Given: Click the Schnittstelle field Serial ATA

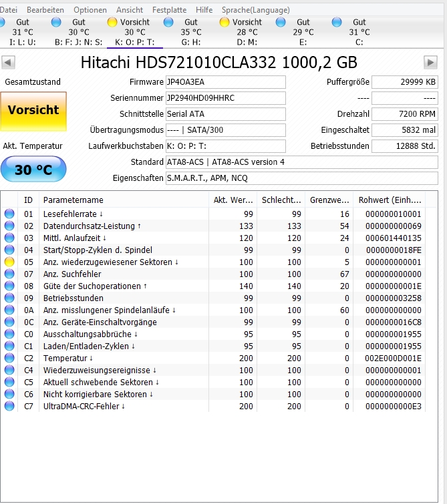Looking at the screenshot, I should tap(226, 114).
